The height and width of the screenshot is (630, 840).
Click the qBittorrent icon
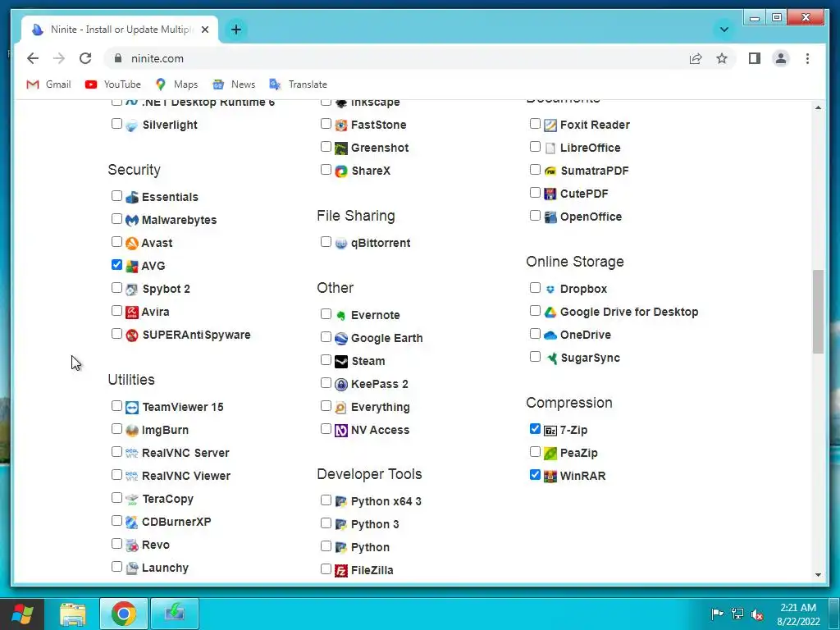point(341,244)
